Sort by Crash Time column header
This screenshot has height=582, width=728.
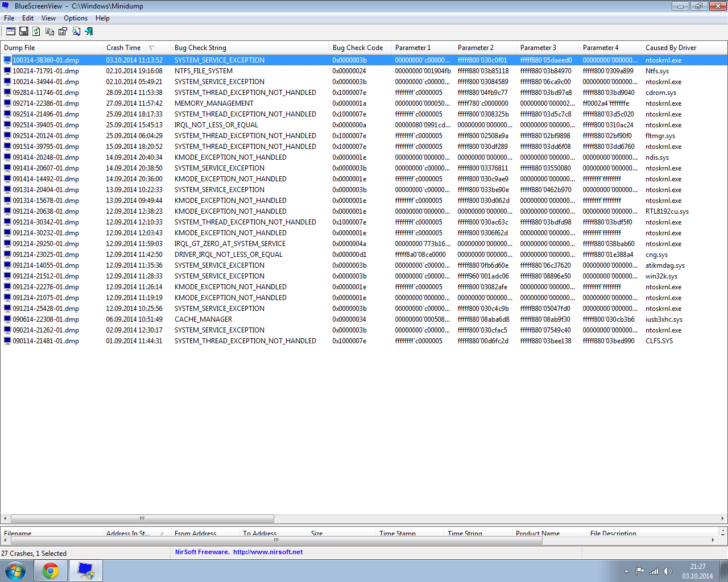tap(136, 48)
